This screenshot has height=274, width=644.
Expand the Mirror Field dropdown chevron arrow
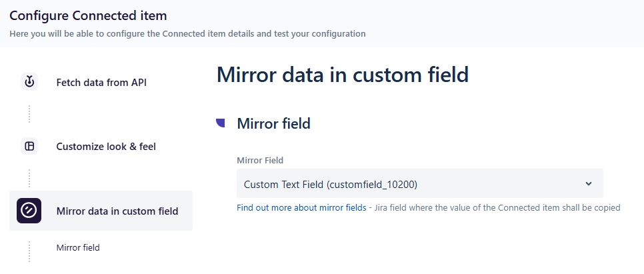tap(588, 183)
